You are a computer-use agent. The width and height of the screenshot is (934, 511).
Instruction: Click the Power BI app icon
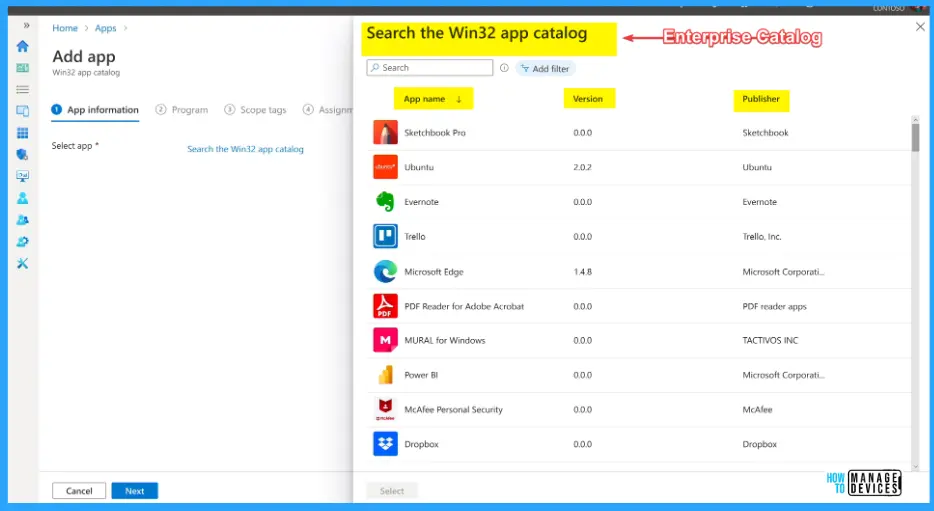pos(385,375)
